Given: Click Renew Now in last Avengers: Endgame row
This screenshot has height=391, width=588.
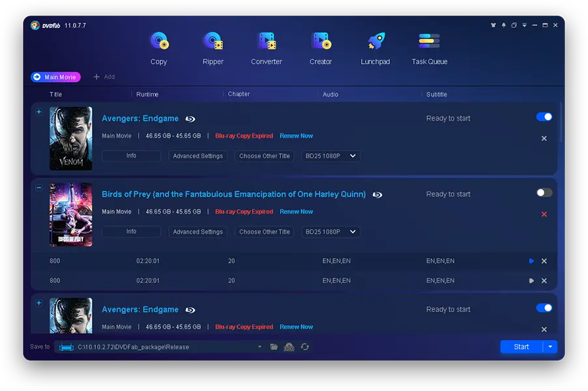Looking at the screenshot, I should click(x=296, y=327).
